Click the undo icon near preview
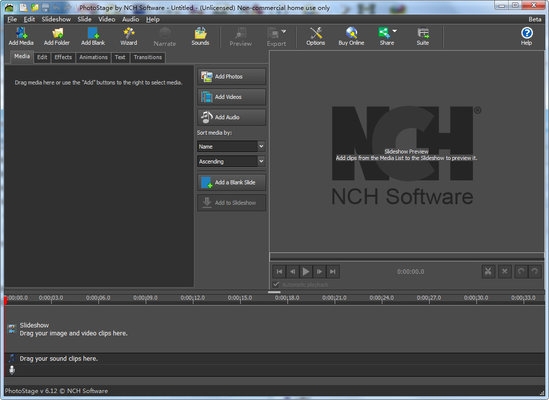This screenshot has width=549, height=400. [x=521, y=271]
